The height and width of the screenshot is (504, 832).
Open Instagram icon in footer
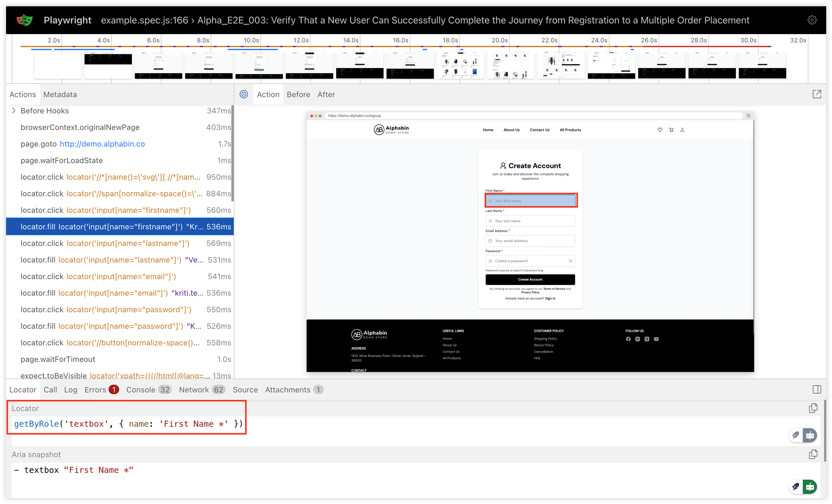click(x=637, y=339)
